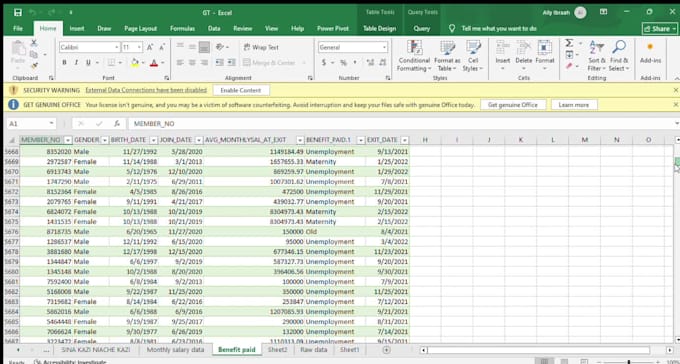Switch to Raw data sheet tab
Viewport: 680px width, 364px height.
pyautogui.click(x=314, y=350)
